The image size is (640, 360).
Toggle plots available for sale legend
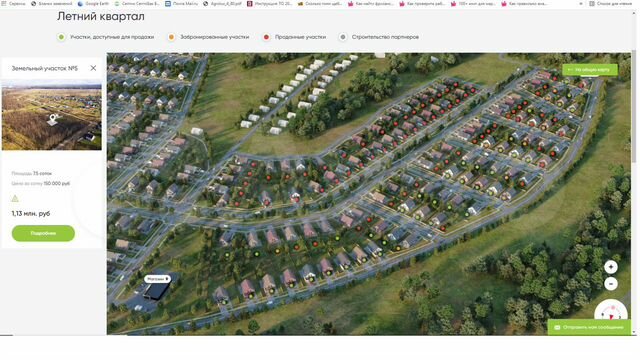tap(106, 37)
